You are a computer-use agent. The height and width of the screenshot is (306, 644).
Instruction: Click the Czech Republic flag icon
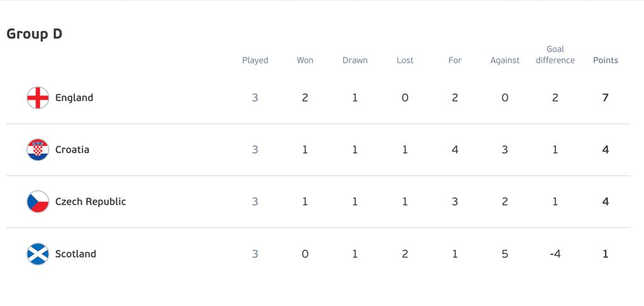(x=38, y=201)
